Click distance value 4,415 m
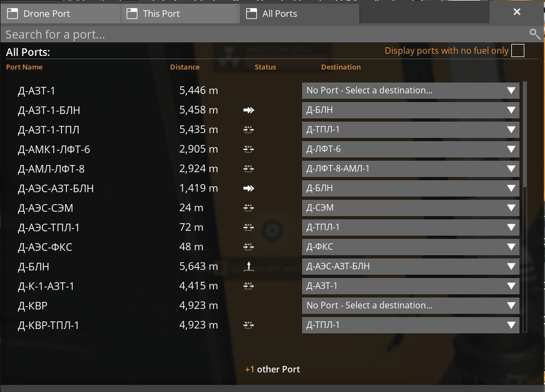 (198, 286)
